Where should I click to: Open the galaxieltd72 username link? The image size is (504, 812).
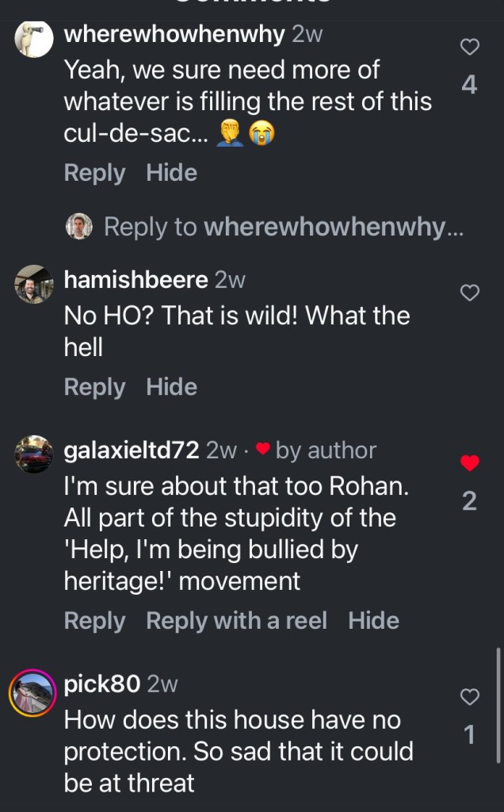tap(131, 450)
